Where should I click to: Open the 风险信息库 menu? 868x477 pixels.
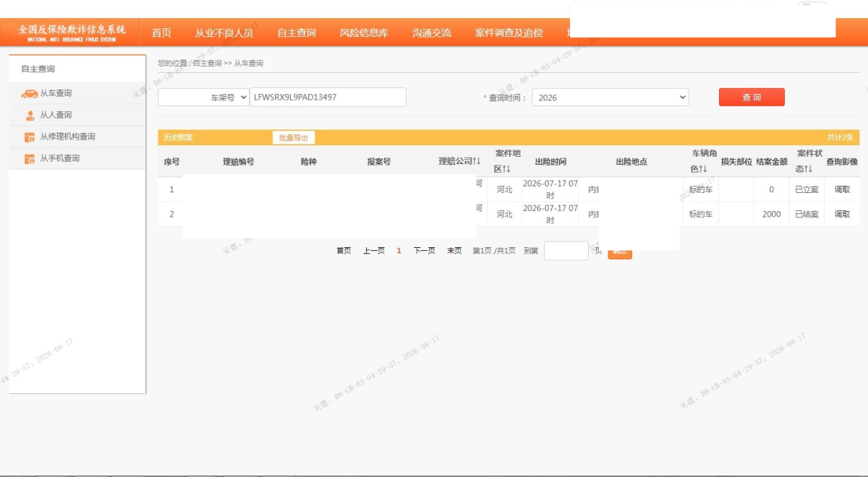(364, 33)
